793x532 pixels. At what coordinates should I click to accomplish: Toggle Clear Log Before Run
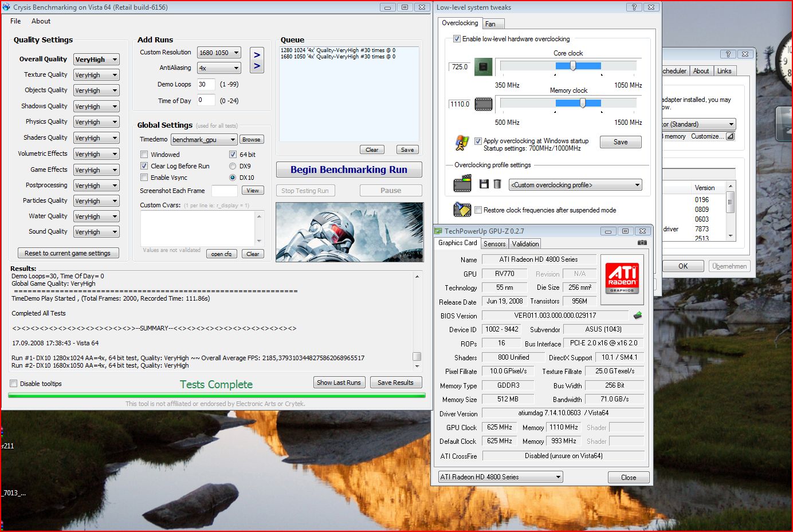pos(144,166)
